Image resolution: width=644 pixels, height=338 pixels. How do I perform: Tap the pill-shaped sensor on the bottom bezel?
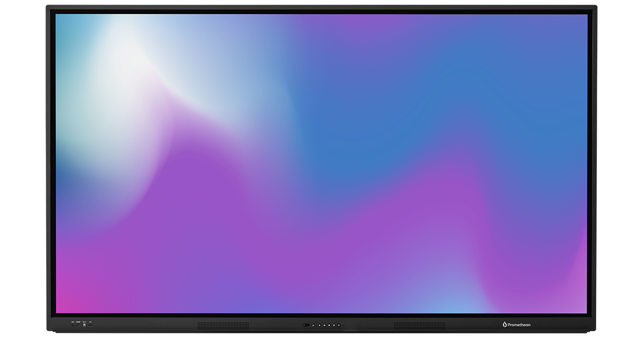tap(306, 325)
